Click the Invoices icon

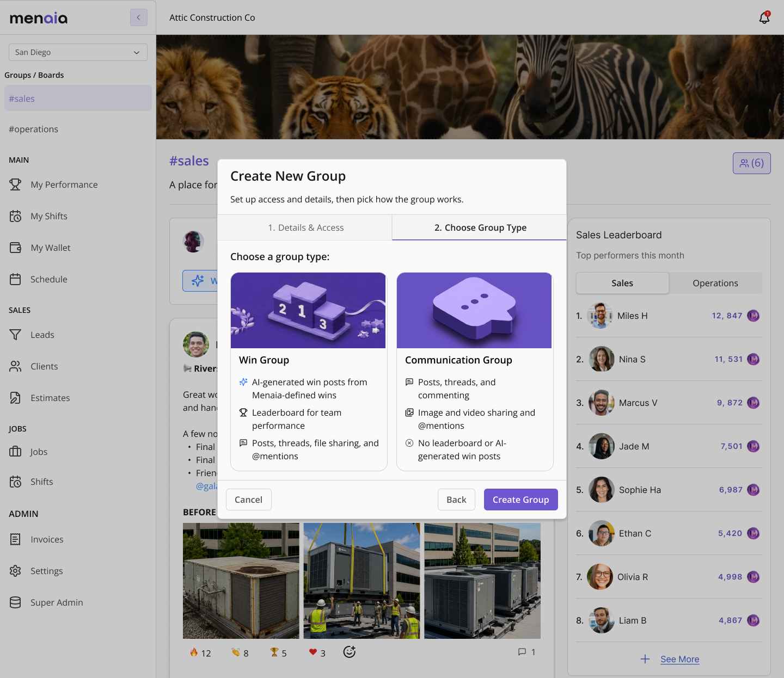(15, 539)
